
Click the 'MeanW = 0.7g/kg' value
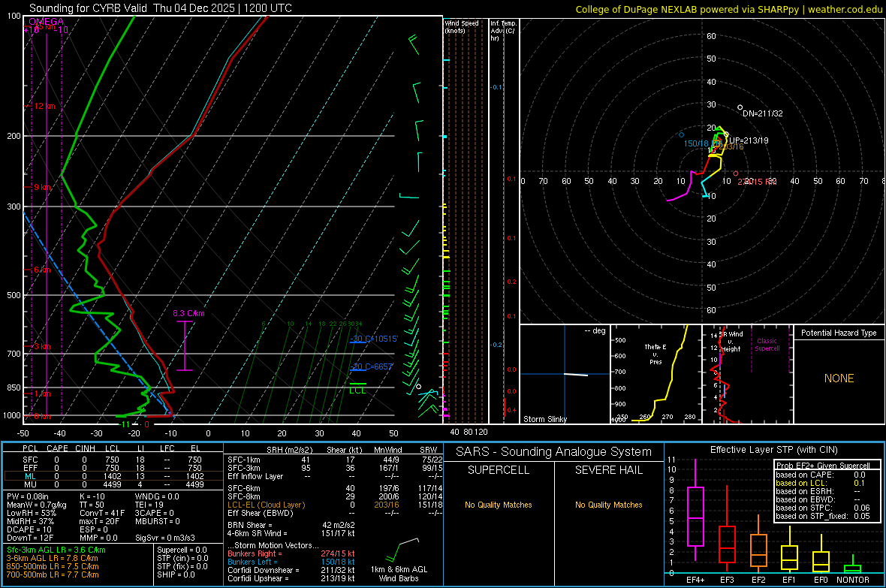[x=36, y=505]
